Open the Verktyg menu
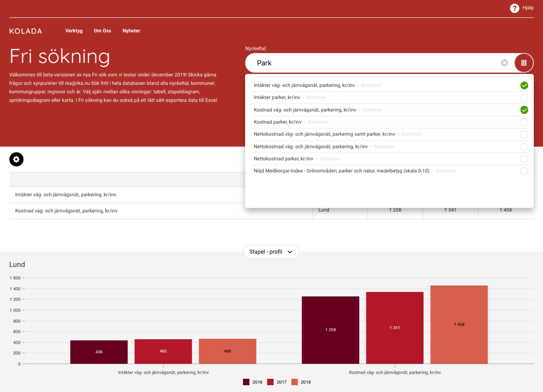The height and width of the screenshot is (392, 543). [x=74, y=31]
